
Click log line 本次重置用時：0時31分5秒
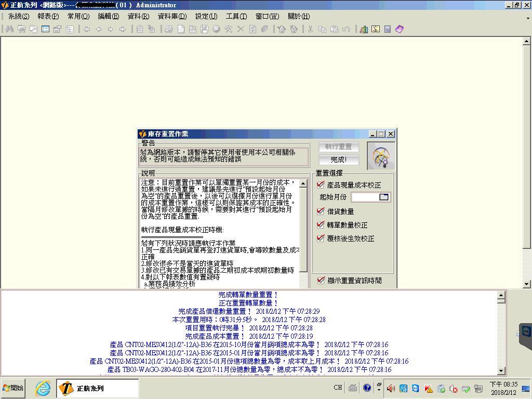click(x=215, y=320)
